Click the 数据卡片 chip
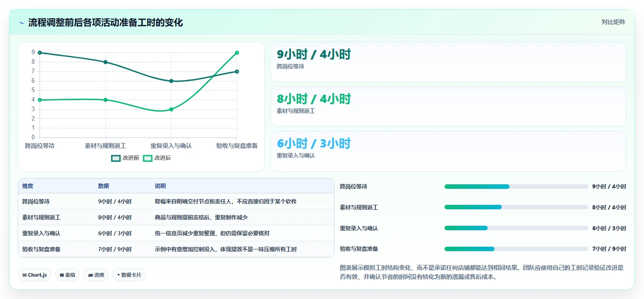The height and width of the screenshot is (299, 644). (x=129, y=275)
